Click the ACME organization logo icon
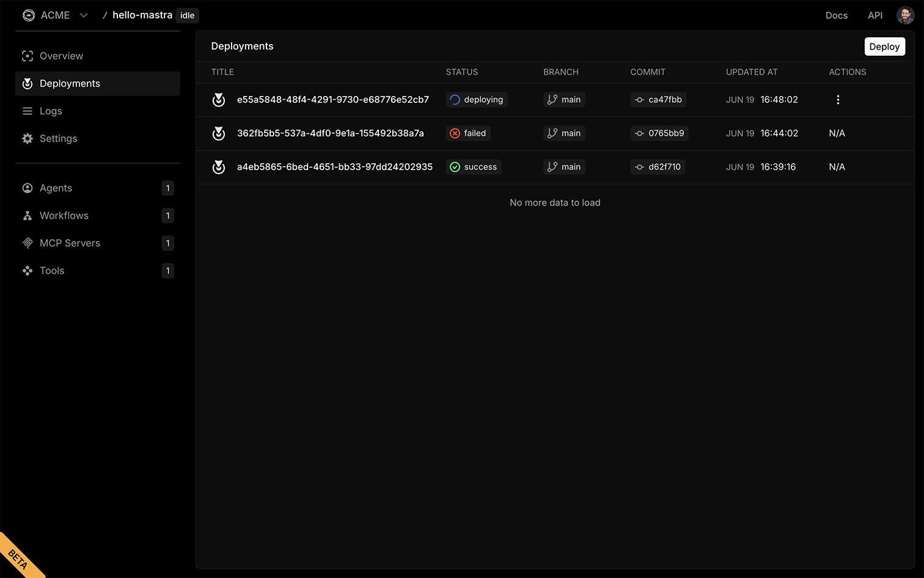Screen dimensions: 924x578 pyautogui.click(x=29, y=15)
